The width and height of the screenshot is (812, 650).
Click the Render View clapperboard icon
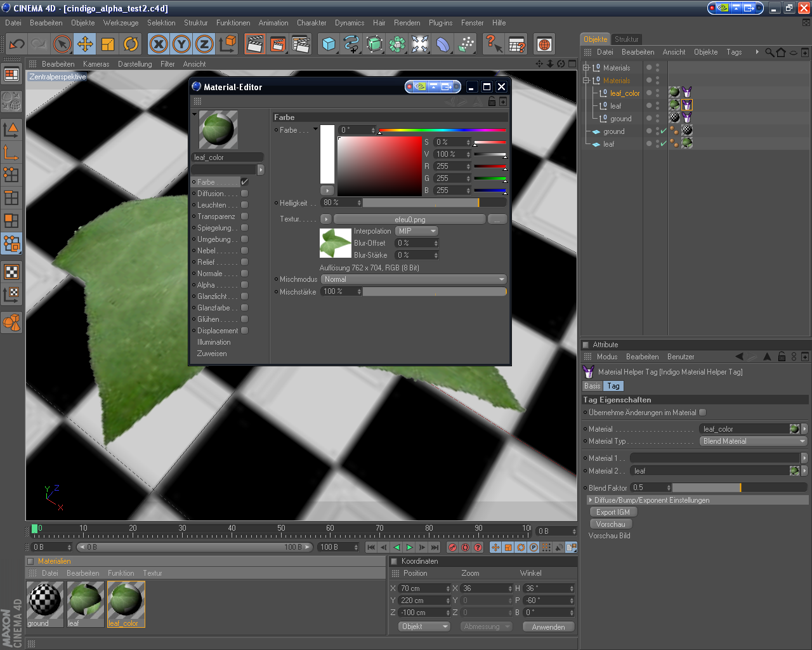pos(255,44)
